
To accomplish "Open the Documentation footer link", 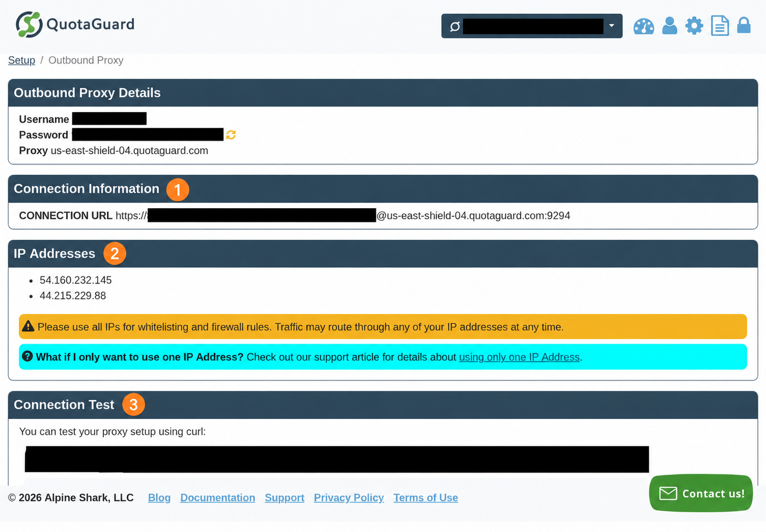I will (x=218, y=497).
